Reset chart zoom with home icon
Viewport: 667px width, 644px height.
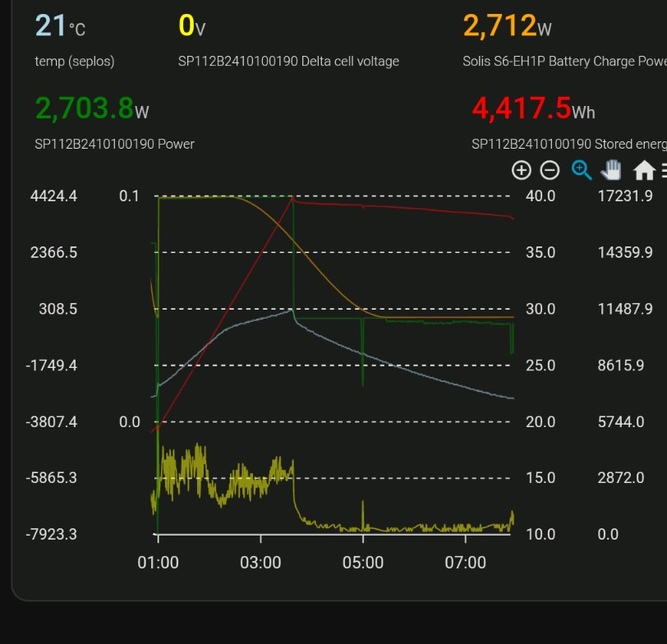[x=644, y=170]
